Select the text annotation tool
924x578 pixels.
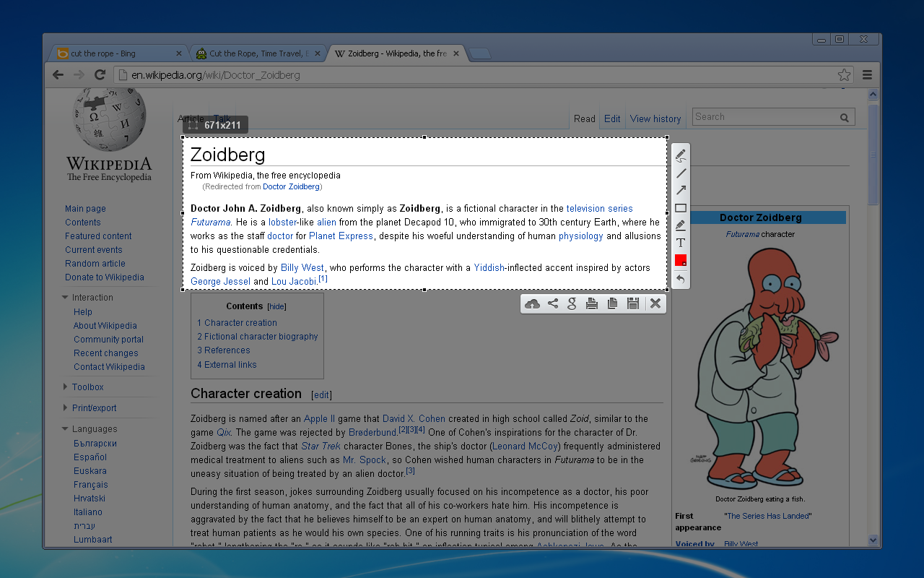coord(679,243)
